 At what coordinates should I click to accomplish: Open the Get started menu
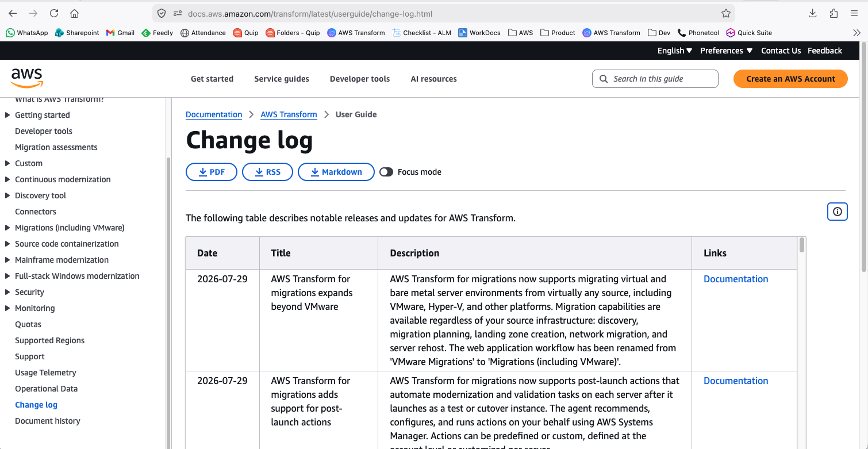(212, 79)
